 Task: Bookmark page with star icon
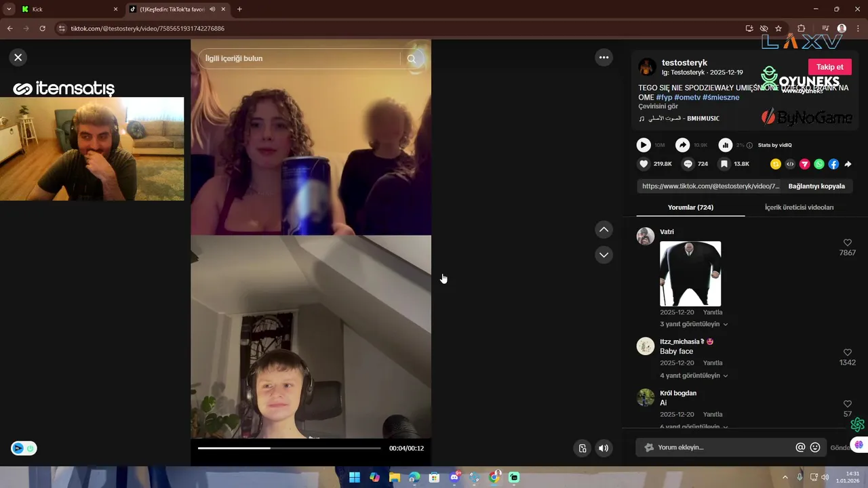[x=778, y=28]
